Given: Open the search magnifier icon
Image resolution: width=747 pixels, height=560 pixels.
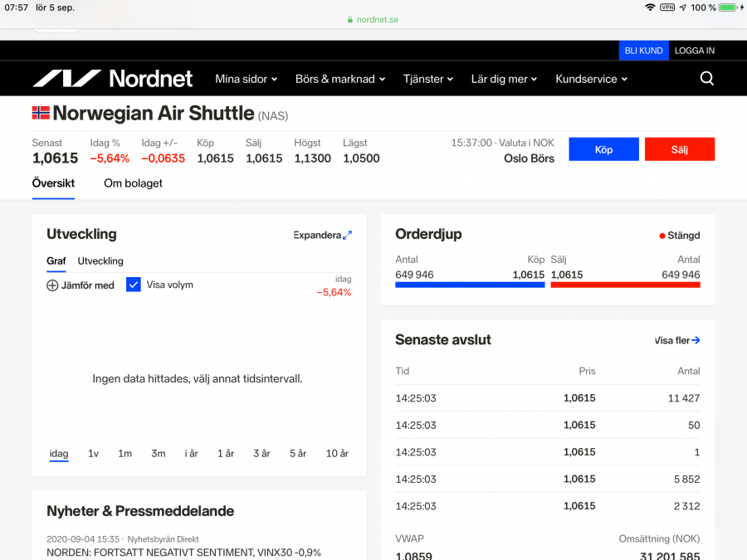Looking at the screenshot, I should [x=706, y=79].
